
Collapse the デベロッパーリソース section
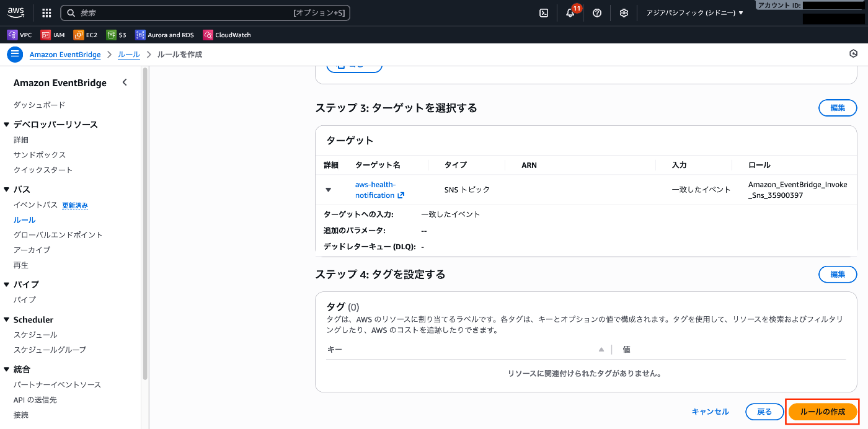[x=7, y=125]
